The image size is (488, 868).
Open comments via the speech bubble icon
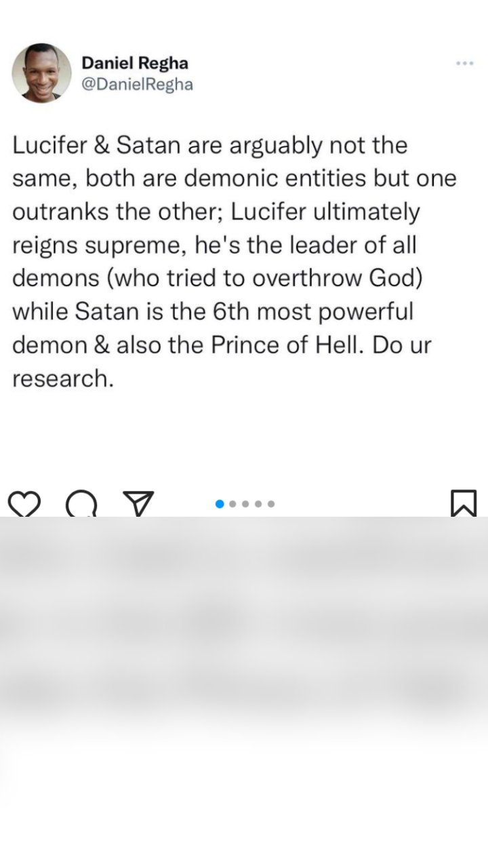point(82,503)
